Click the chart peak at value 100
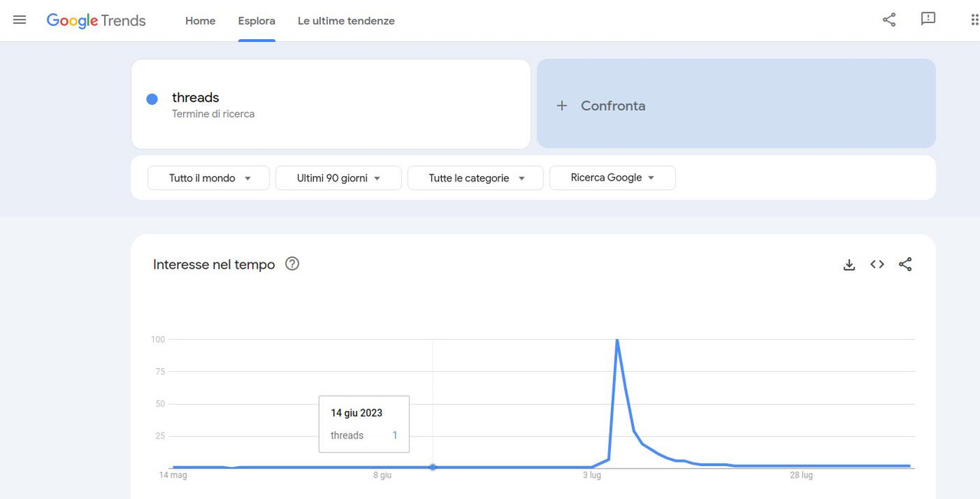Image resolution: width=980 pixels, height=499 pixels. (x=617, y=340)
